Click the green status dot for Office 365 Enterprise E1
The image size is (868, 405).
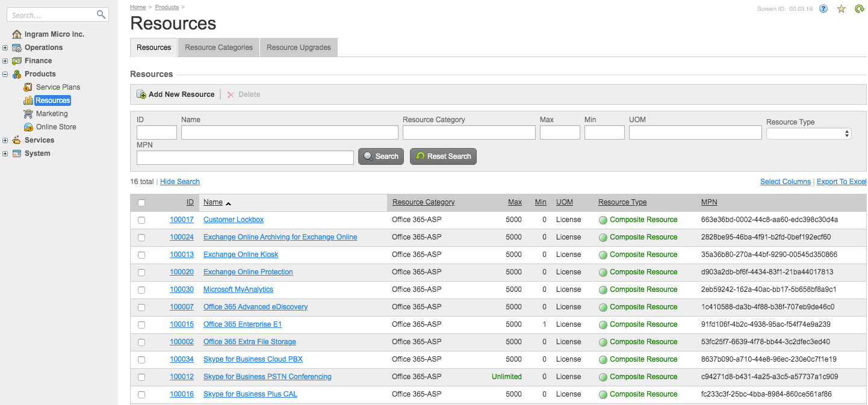(603, 325)
